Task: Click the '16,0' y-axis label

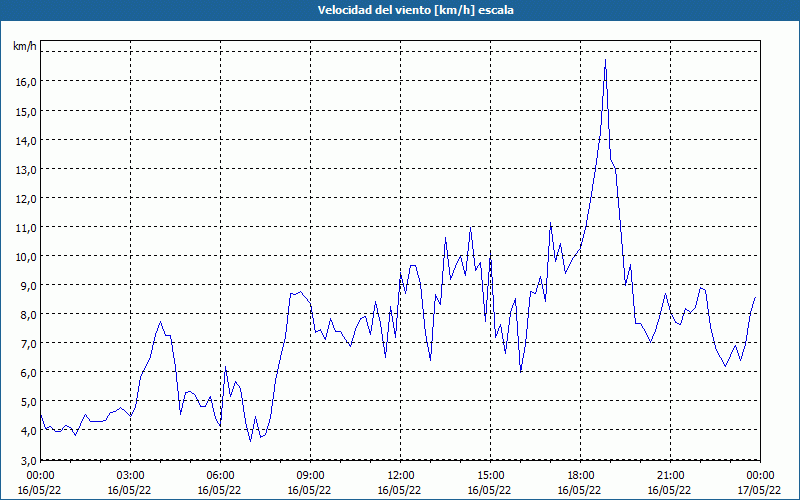Action: tap(26, 82)
